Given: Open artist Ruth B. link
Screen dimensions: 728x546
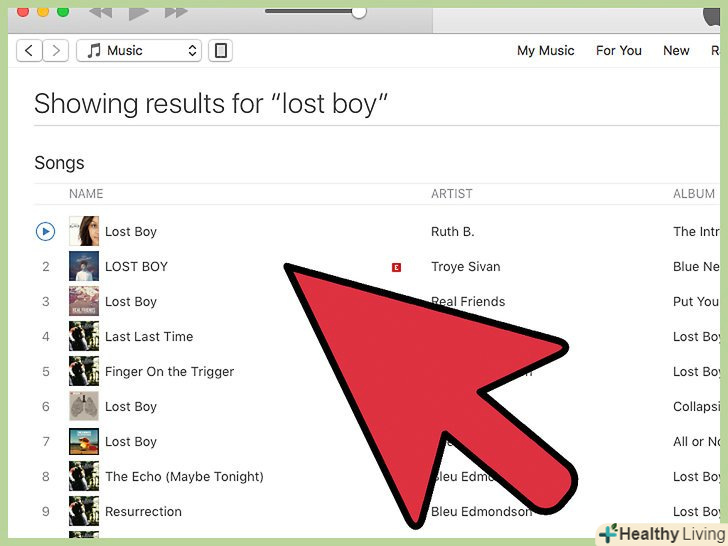Looking at the screenshot, I should (453, 232).
